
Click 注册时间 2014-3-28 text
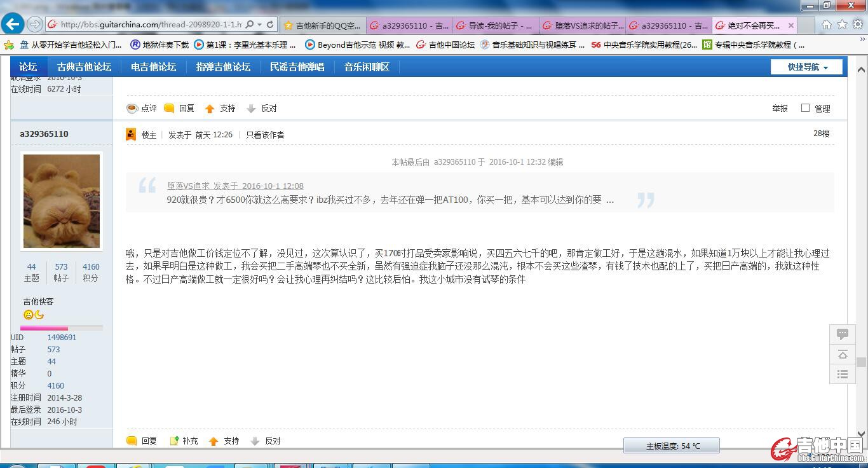[46, 397]
